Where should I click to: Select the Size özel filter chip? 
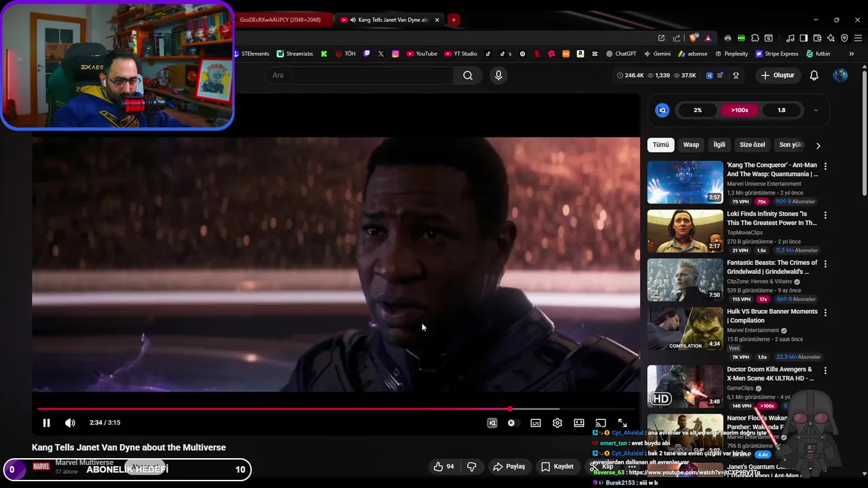[752, 144]
